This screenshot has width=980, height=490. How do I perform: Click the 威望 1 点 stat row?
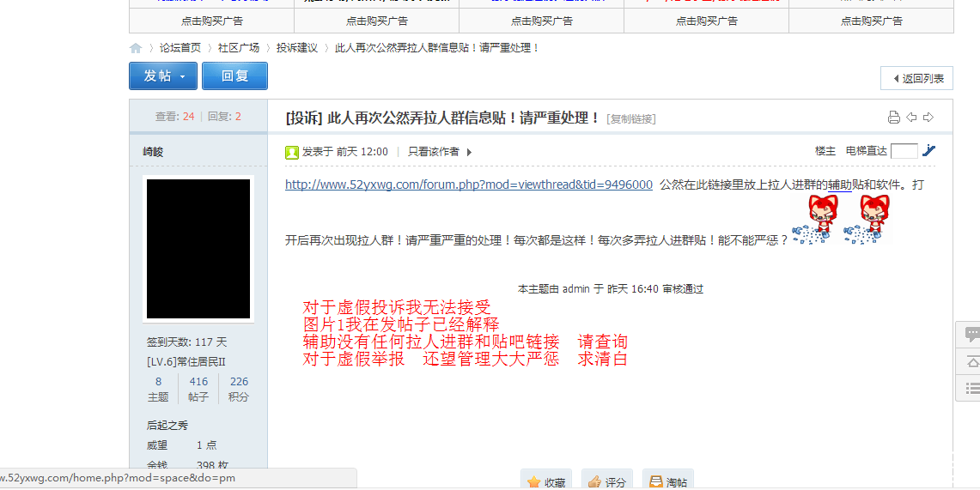(181, 445)
